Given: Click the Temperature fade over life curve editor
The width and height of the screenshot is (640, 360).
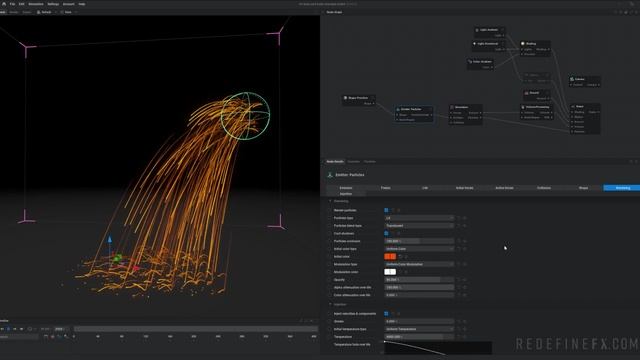Looking at the screenshot, I should (x=438, y=348).
